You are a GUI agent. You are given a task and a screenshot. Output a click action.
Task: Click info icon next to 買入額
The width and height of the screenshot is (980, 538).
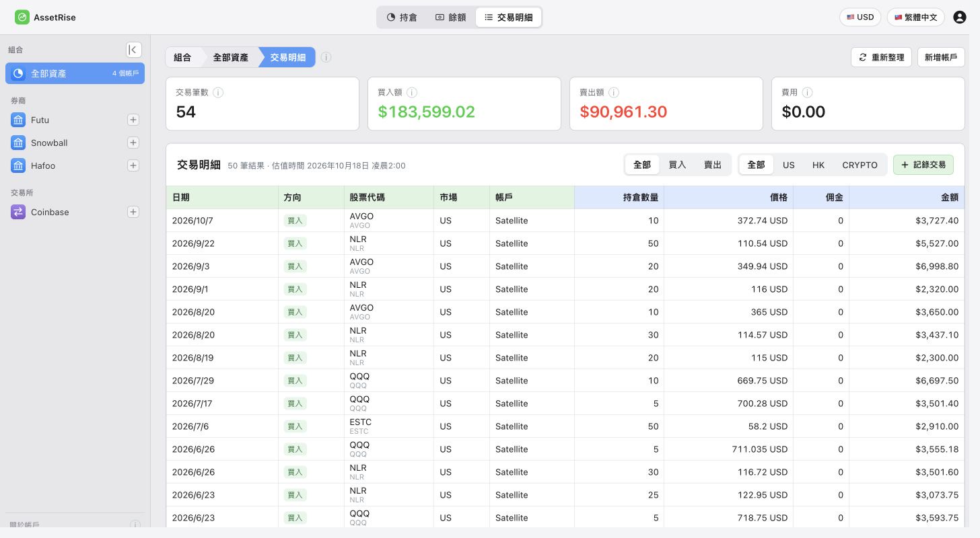pyautogui.click(x=412, y=92)
